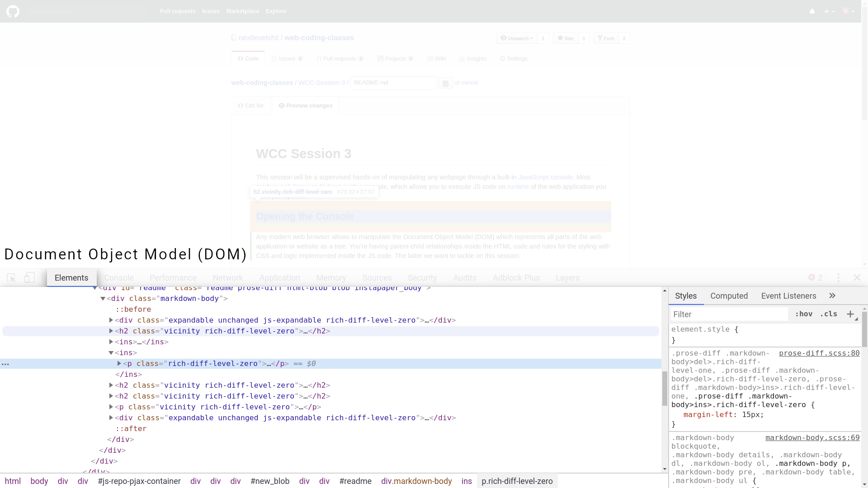Image resolution: width=868 pixels, height=488 pixels.
Task: Open the Application tab
Action: (280, 278)
